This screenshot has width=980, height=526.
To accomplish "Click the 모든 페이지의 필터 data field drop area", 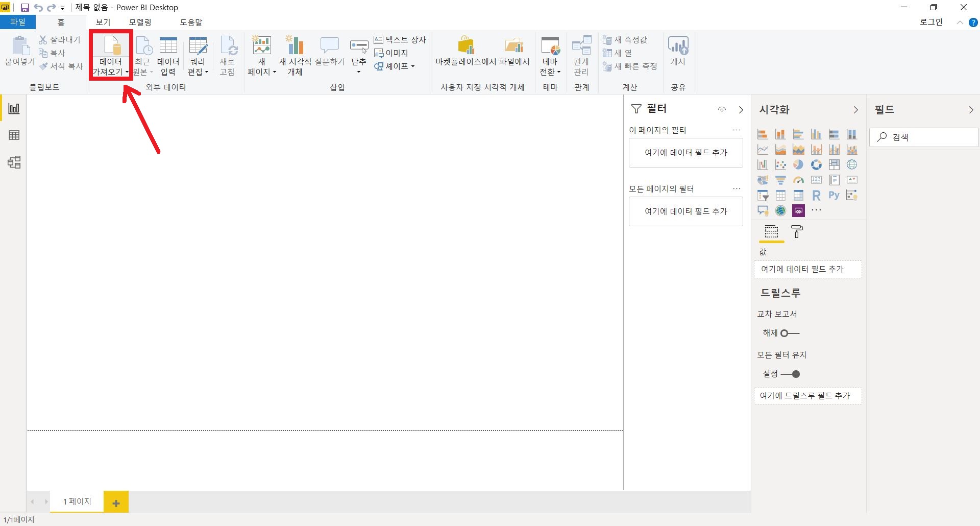I will [x=685, y=211].
